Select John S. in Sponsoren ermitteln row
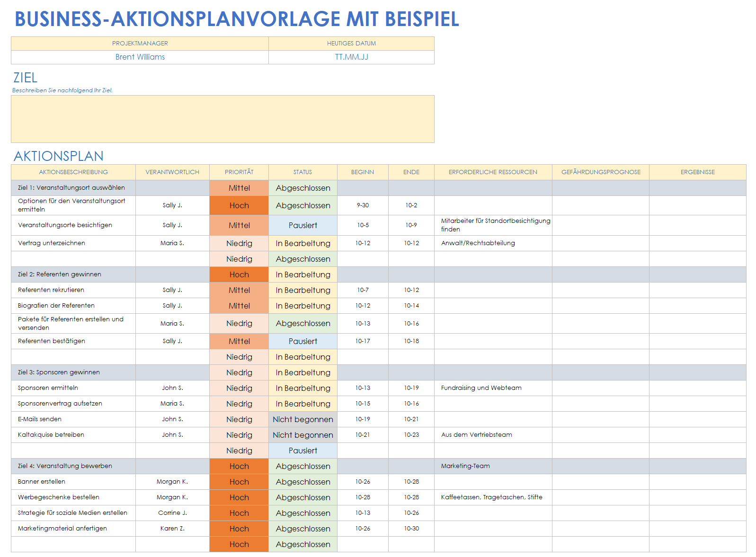The height and width of the screenshot is (557, 756). 172,388
